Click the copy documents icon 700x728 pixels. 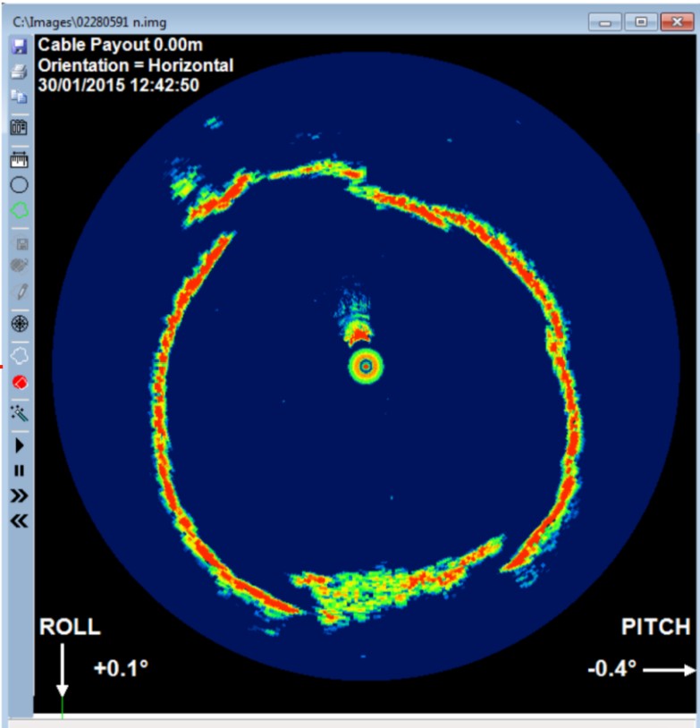[19, 97]
